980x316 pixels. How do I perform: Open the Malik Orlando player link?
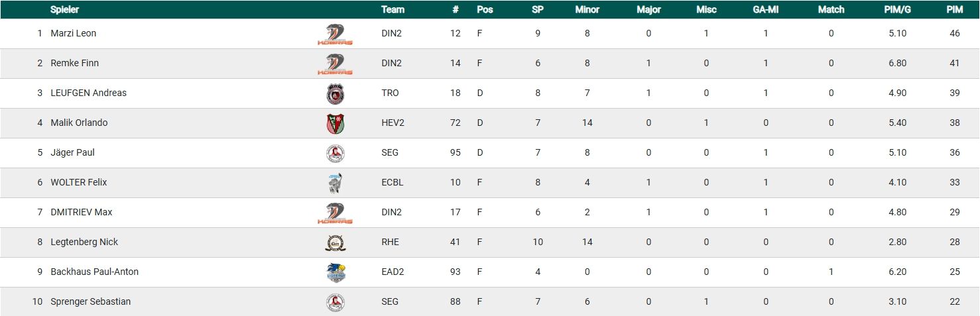[79, 123]
